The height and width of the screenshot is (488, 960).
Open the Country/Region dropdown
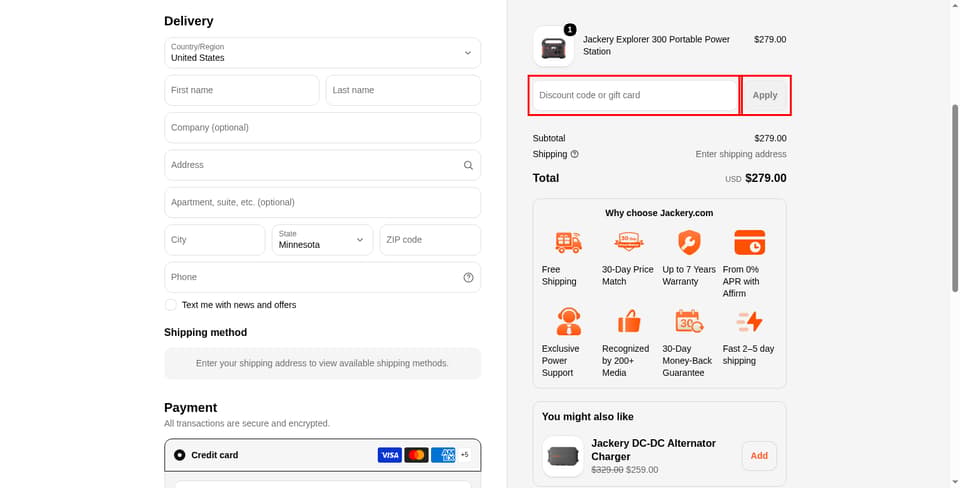click(323, 53)
